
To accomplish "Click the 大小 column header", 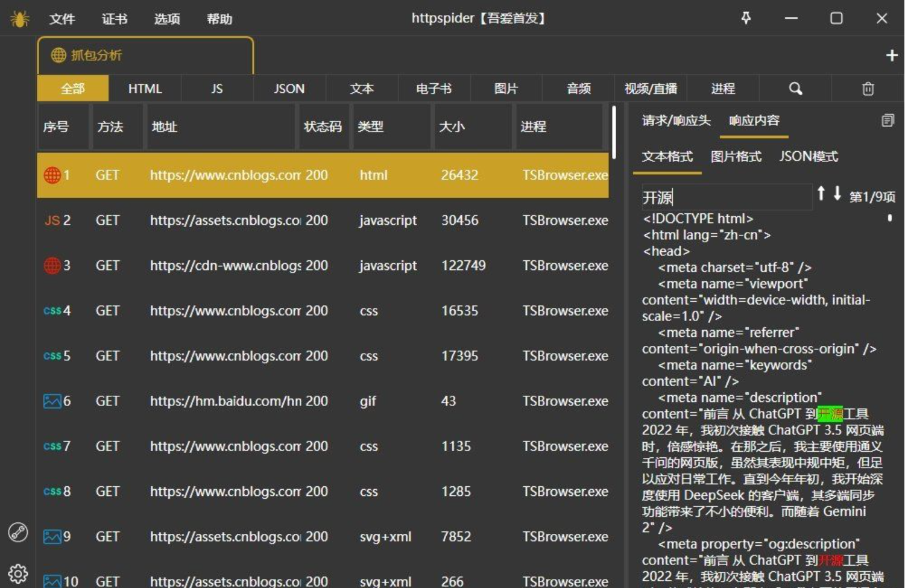I will point(473,127).
